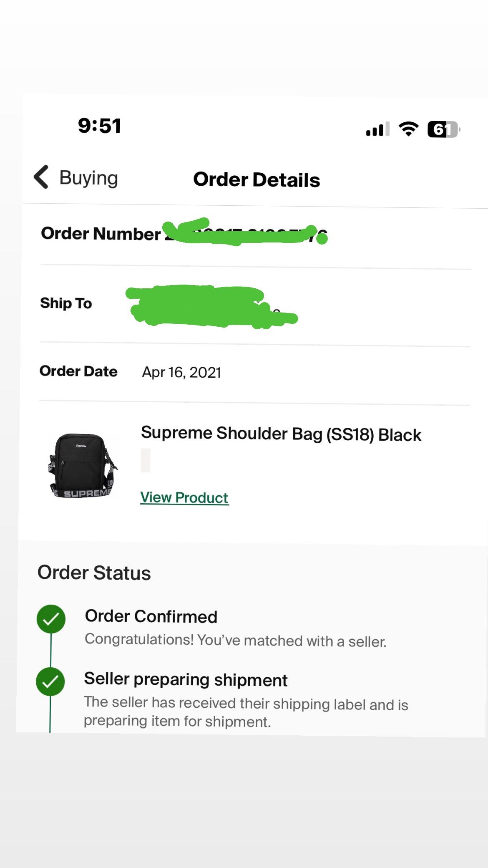
Task: Tap the Order Confirmed status step
Action: (x=151, y=616)
